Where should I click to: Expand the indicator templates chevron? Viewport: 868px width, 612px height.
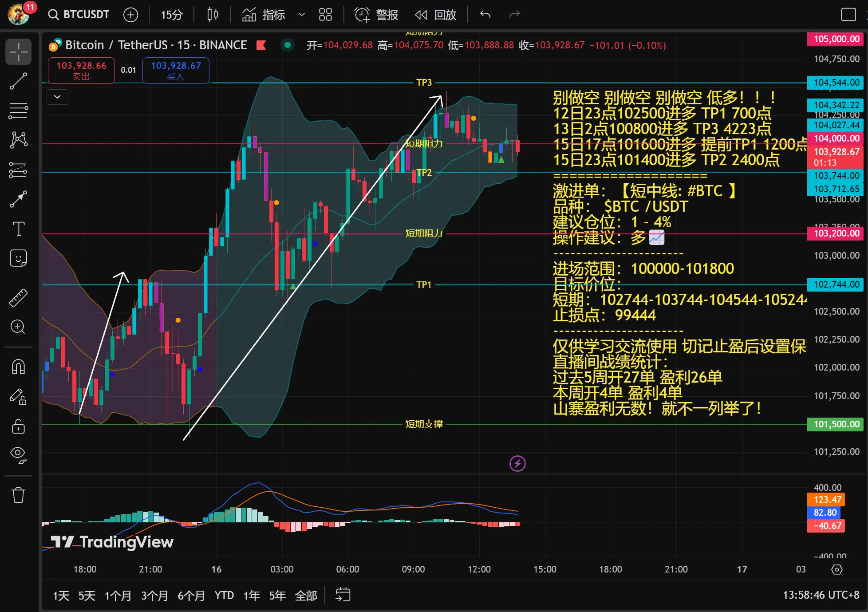[302, 15]
